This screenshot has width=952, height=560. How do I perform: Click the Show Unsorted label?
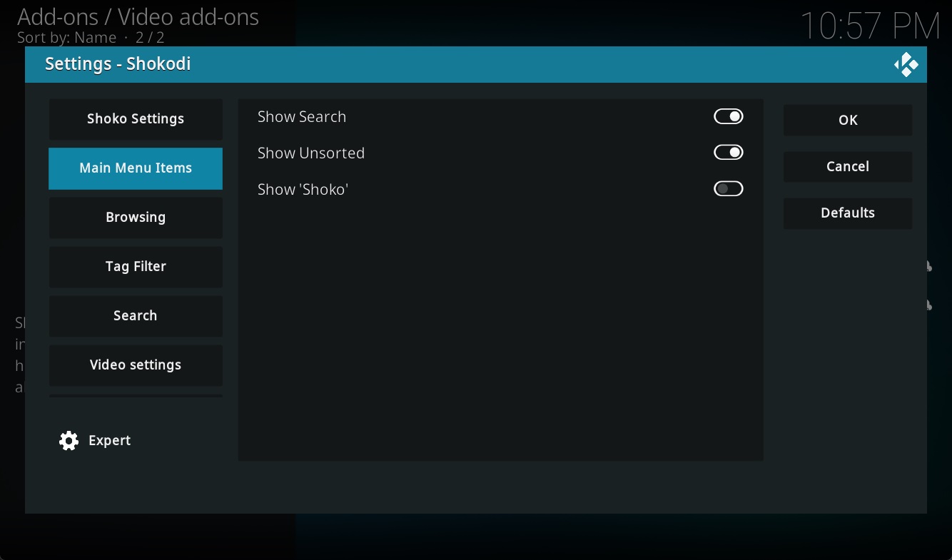click(x=311, y=153)
